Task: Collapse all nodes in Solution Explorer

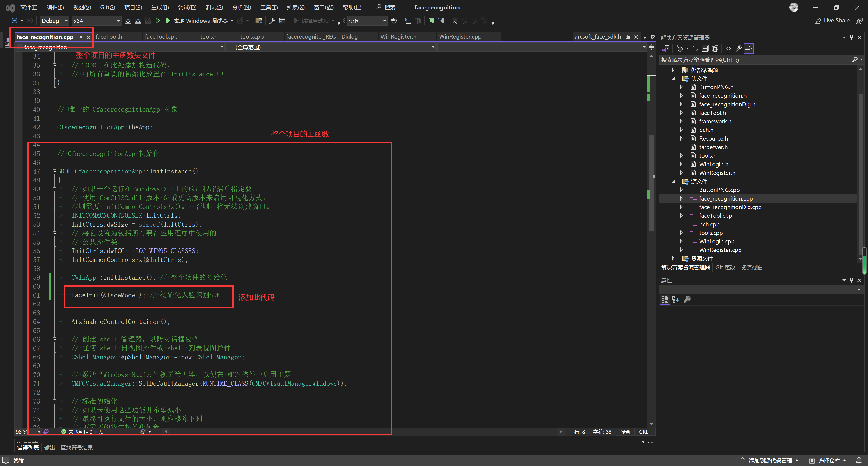Action: pos(705,48)
